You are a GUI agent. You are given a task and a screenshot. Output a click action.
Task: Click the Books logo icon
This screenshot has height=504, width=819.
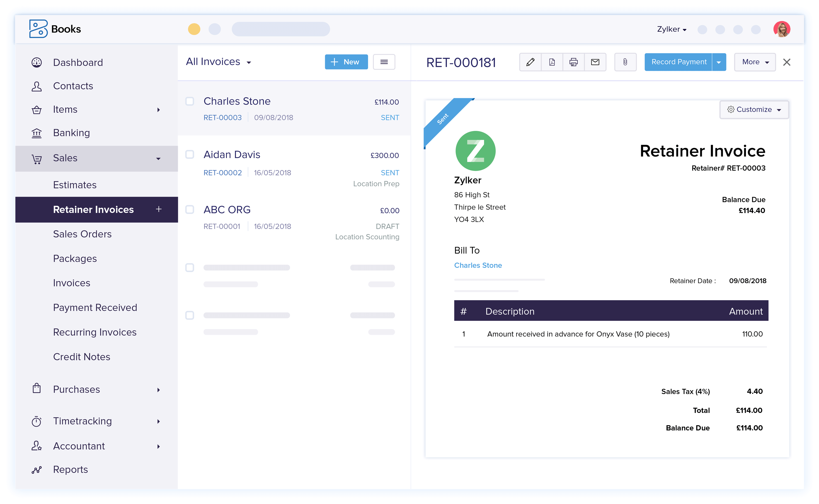point(38,29)
